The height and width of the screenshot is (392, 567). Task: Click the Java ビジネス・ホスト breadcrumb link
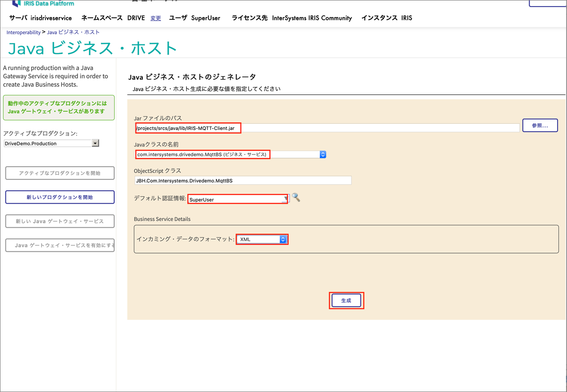tap(73, 32)
